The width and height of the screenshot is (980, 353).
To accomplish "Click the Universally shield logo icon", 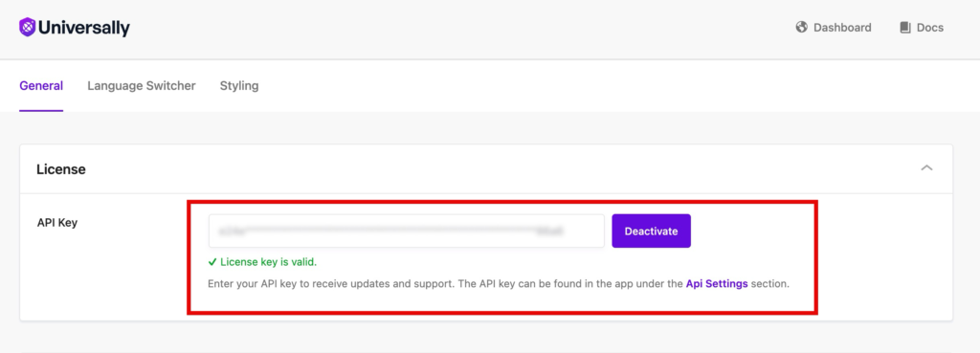I will pos(27,28).
